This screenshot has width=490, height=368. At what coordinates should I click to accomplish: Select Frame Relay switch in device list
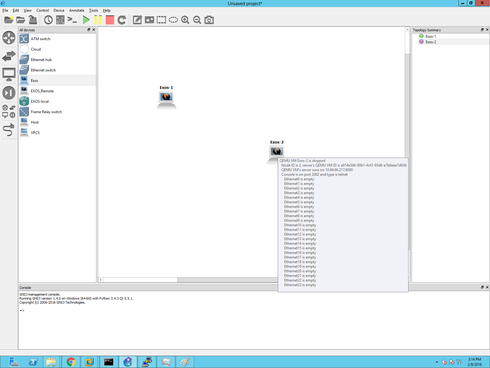tap(57, 112)
